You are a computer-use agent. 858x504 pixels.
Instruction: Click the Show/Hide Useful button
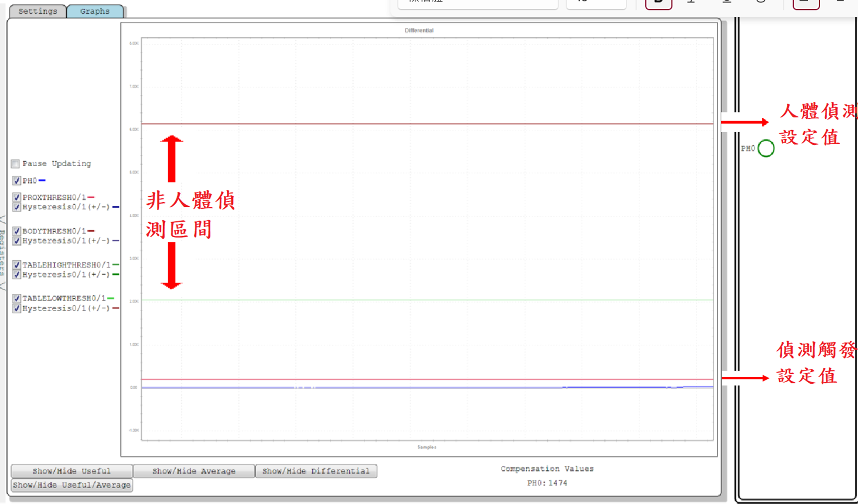coord(72,471)
